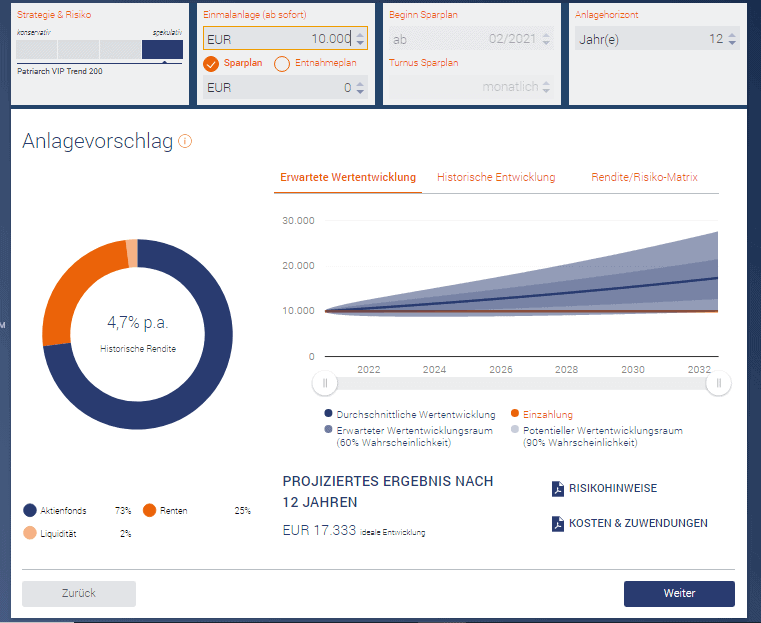
Task: Open the Rendite/Risiko-Matrix tab
Action: [644, 178]
